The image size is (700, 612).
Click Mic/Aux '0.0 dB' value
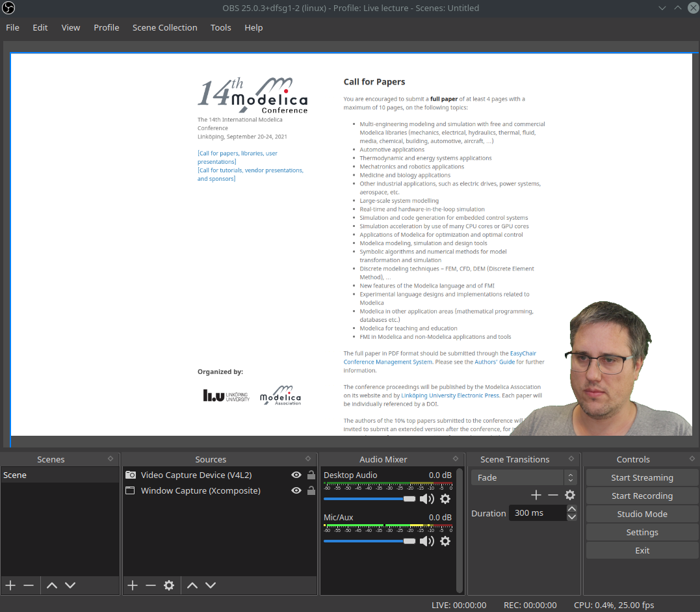440,517
